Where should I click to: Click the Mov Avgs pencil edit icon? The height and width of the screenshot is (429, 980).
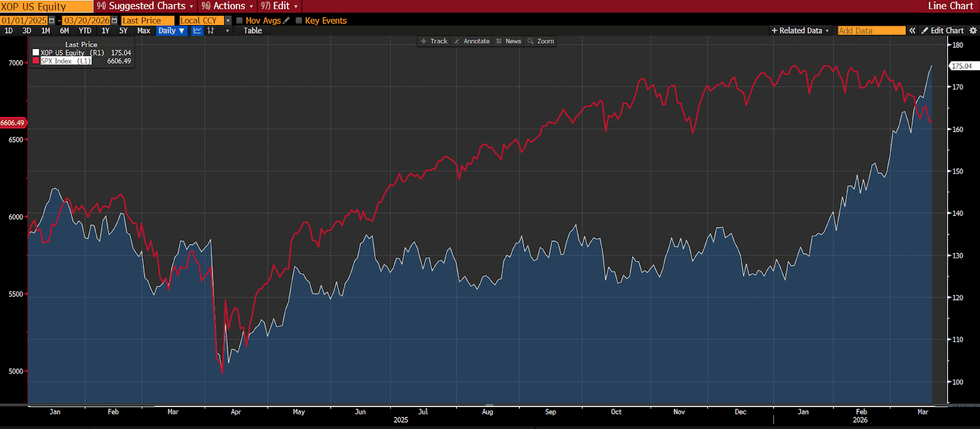(x=286, y=21)
